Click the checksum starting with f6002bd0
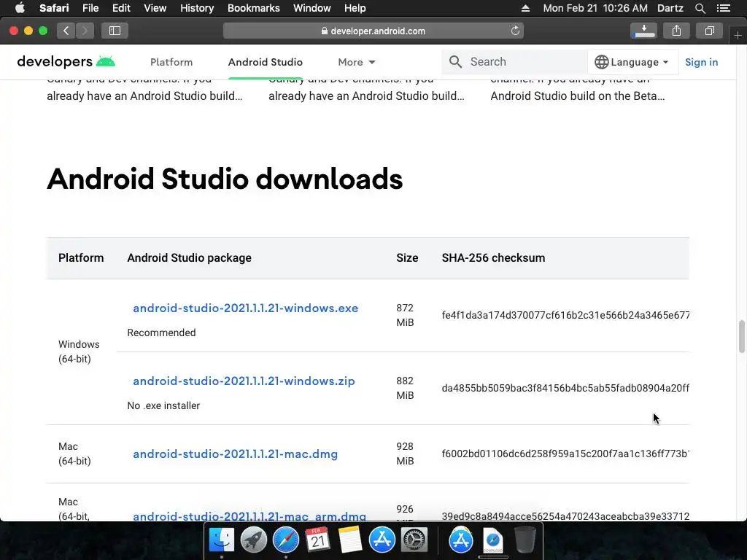Image resolution: width=747 pixels, height=560 pixels. coord(565,454)
